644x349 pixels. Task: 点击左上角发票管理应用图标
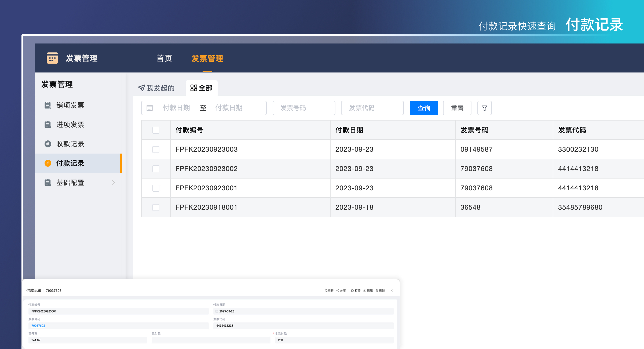52,58
